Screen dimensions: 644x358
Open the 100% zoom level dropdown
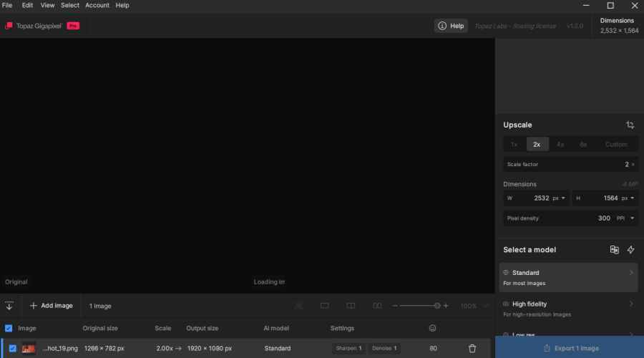point(474,306)
